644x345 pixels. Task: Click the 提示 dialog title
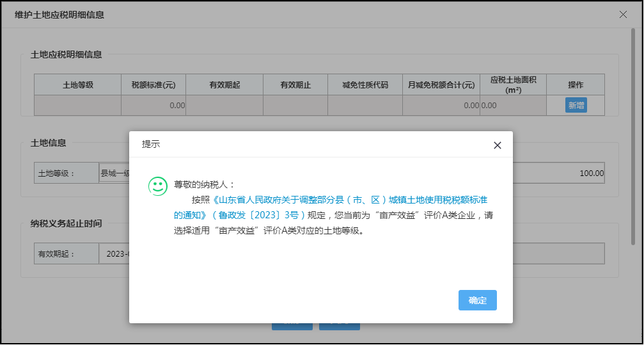[x=151, y=144]
